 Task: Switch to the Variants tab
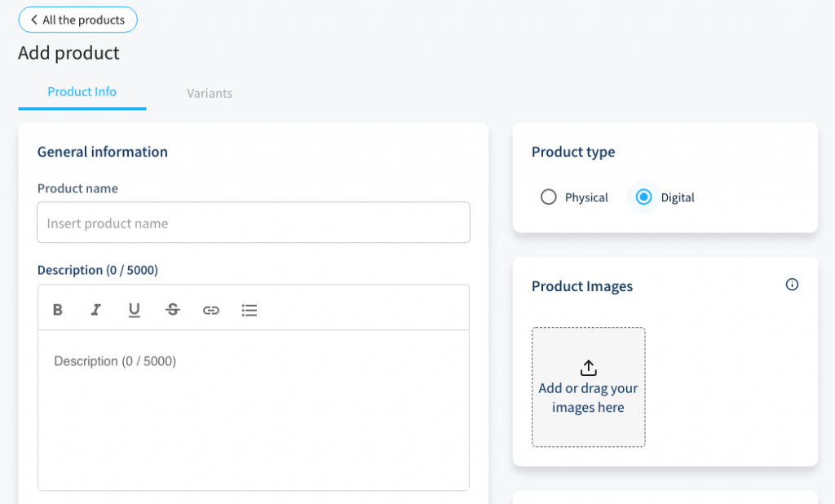click(210, 93)
